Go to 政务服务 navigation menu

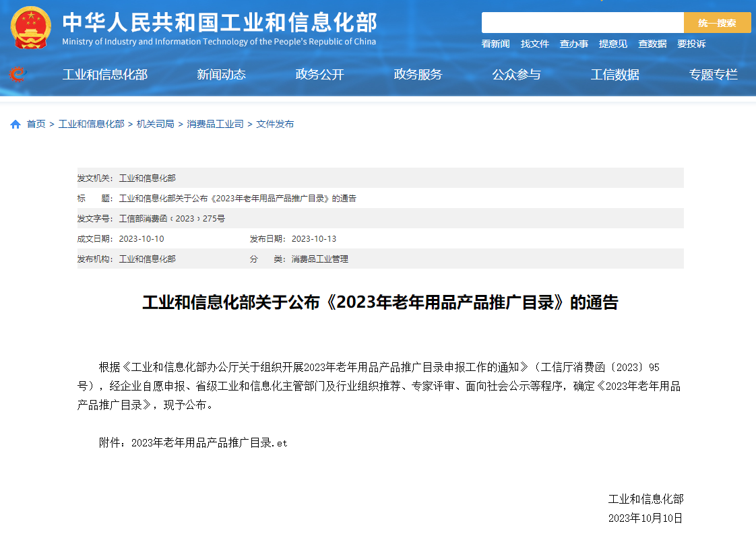[x=418, y=75]
